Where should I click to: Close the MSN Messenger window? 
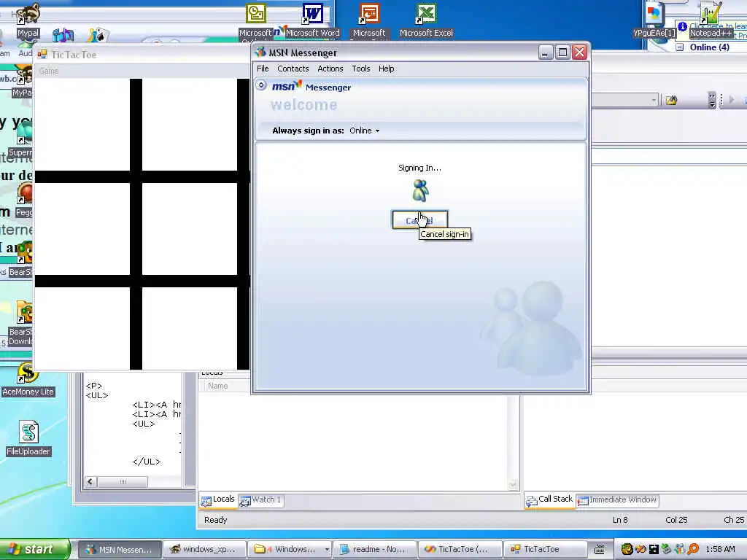579,52
